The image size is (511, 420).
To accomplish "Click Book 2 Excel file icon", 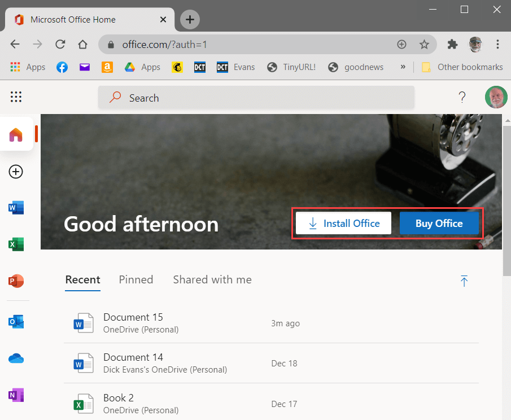I will 84,404.
